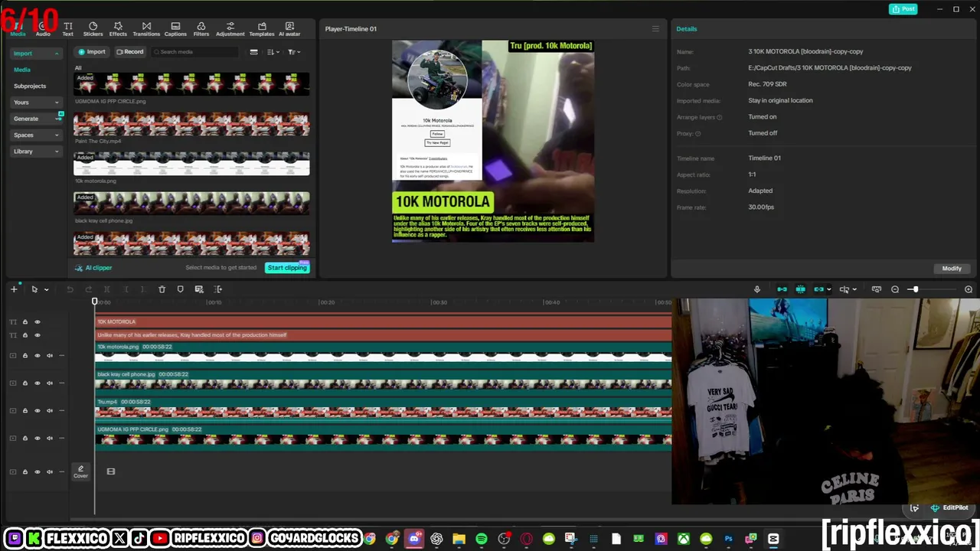Open the pointer tool mode dropdown
The width and height of the screenshot is (980, 551).
click(46, 289)
